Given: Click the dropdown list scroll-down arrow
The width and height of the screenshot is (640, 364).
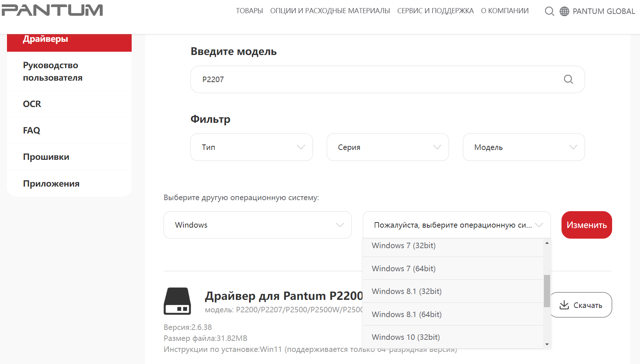Looking at the screenshot, I should [x=547, y=344].
